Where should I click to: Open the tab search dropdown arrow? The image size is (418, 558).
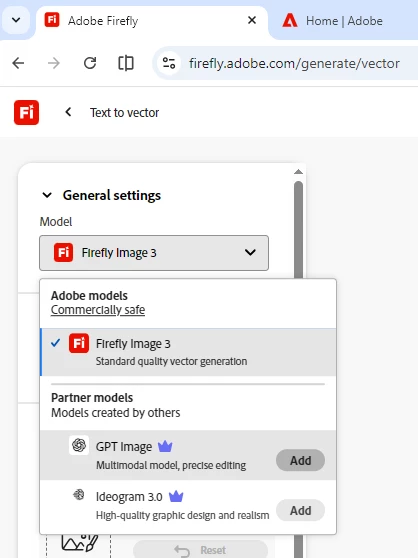(x=16, y=20)
